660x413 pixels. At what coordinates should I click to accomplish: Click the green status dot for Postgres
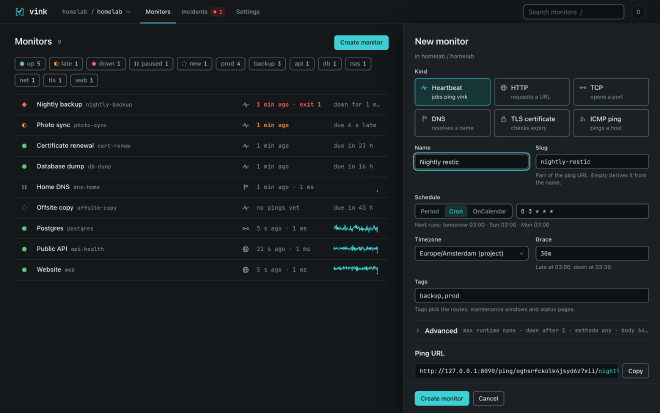pyautogui.click(x=24, y=228)
